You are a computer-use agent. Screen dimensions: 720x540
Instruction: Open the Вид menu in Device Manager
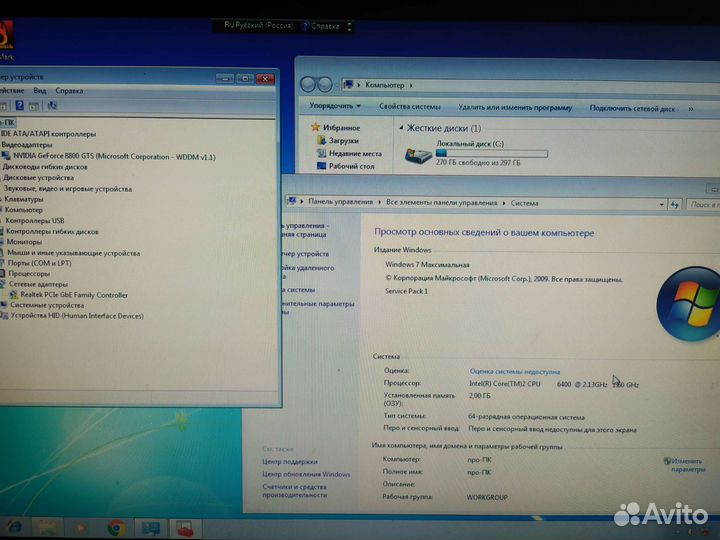click(39, 90)
